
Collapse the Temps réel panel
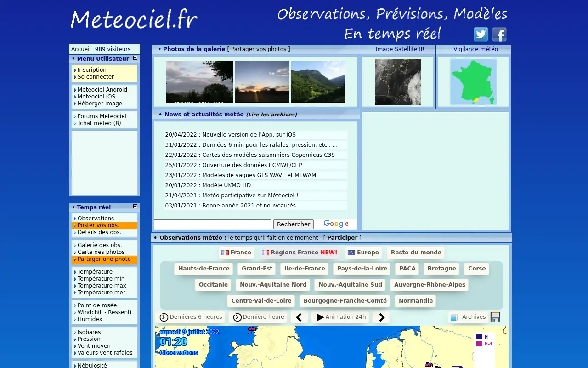pos(135,207)
